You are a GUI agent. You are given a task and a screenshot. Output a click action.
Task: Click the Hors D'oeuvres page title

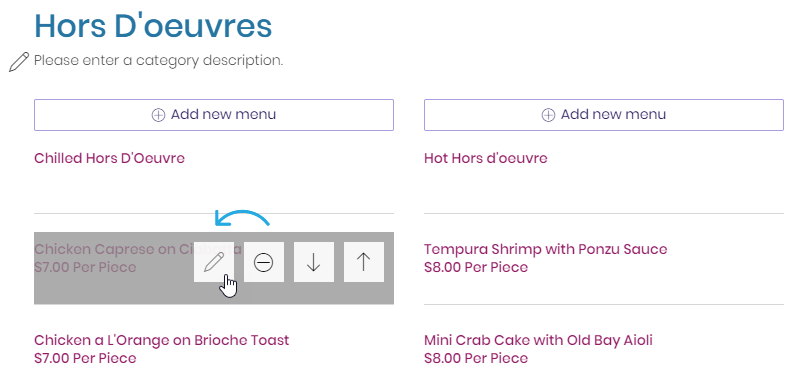coord(153,25)
